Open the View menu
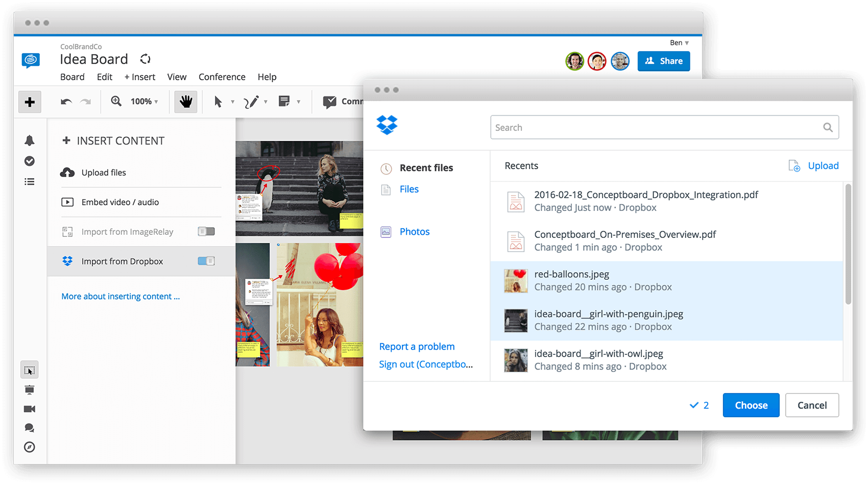 pos(177,77)
